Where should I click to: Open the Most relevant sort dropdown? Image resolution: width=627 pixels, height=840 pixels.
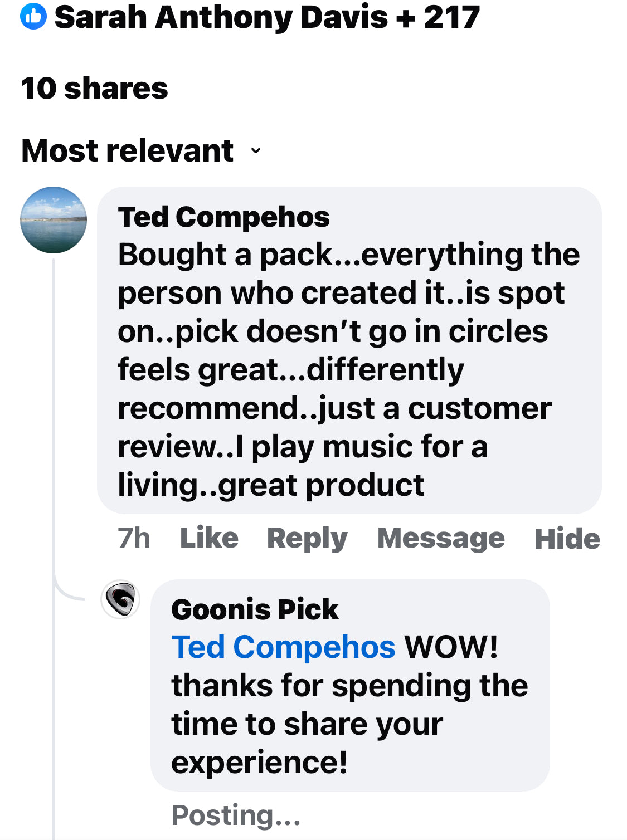(128, 151)
